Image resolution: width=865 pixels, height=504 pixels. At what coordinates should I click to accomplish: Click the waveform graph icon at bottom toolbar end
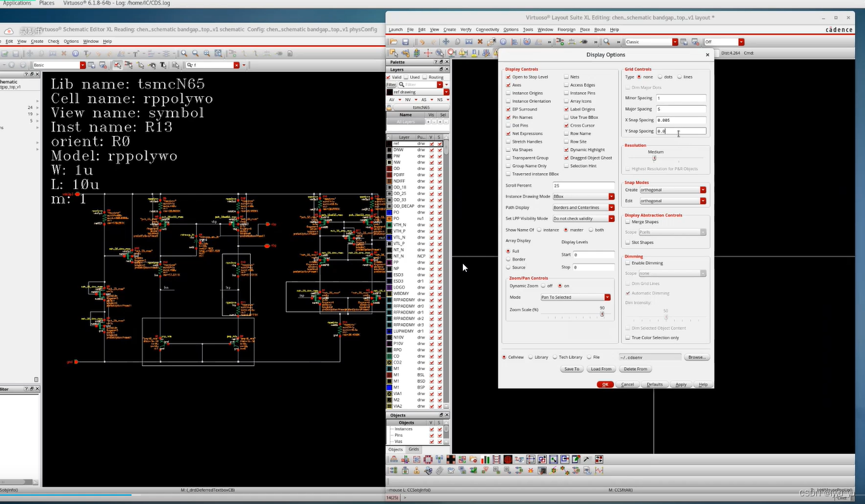click(x=599, y=471)
